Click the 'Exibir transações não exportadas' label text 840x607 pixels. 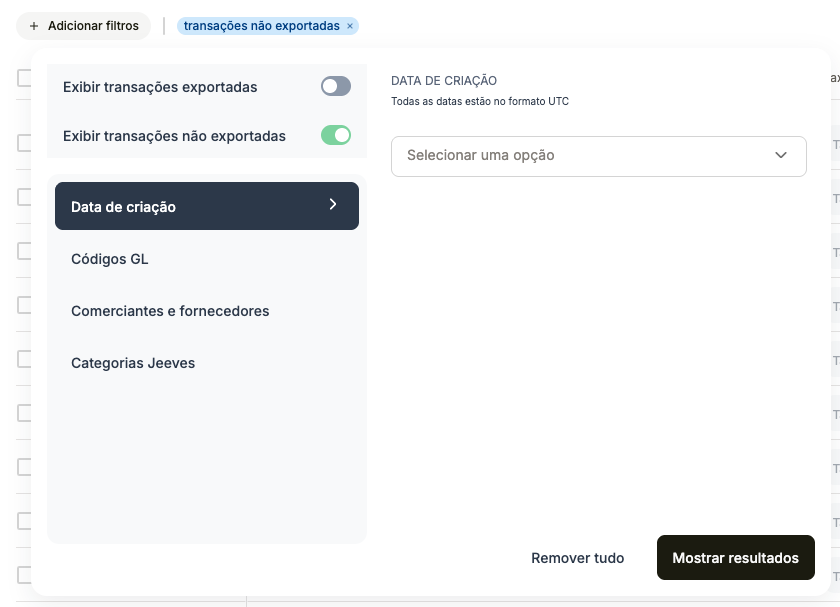click(174, 135)
